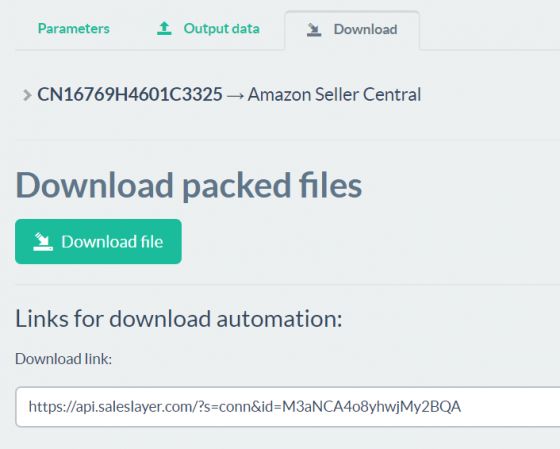
Task: Click the upload arrow icon beside Output data
Action: coord(164,29)
